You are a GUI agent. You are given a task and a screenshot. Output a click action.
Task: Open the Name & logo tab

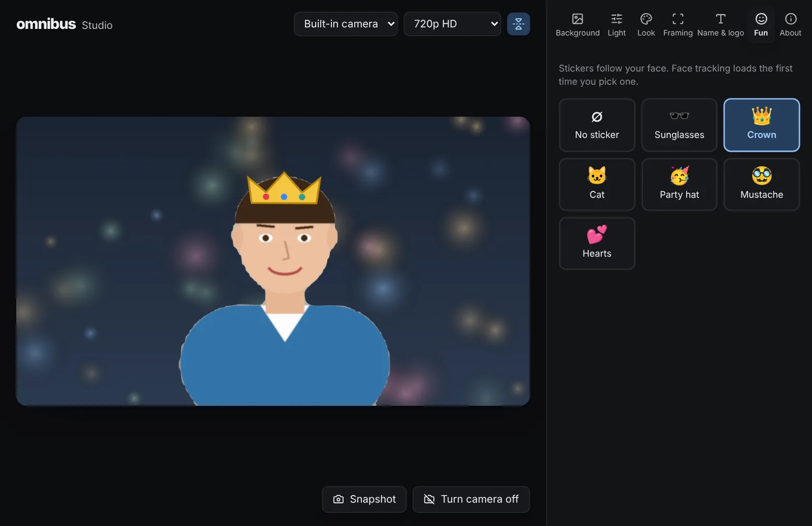pos(721,25)
